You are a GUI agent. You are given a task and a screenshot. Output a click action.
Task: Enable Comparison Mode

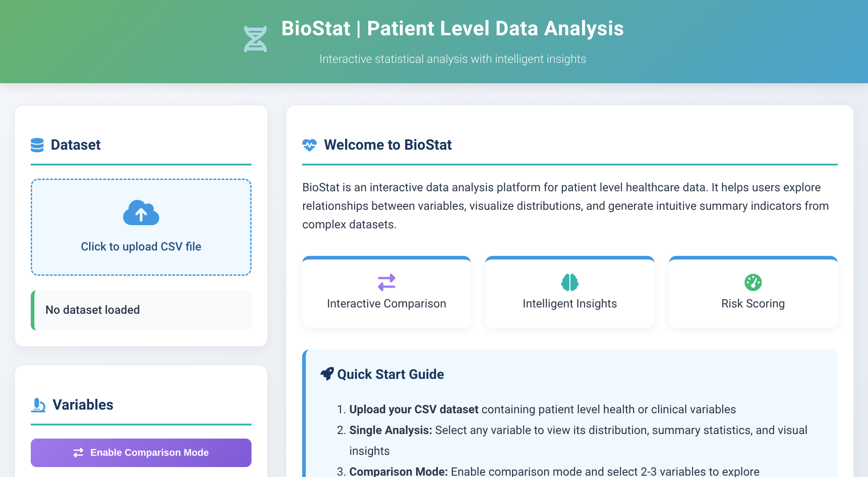(141, 453)
